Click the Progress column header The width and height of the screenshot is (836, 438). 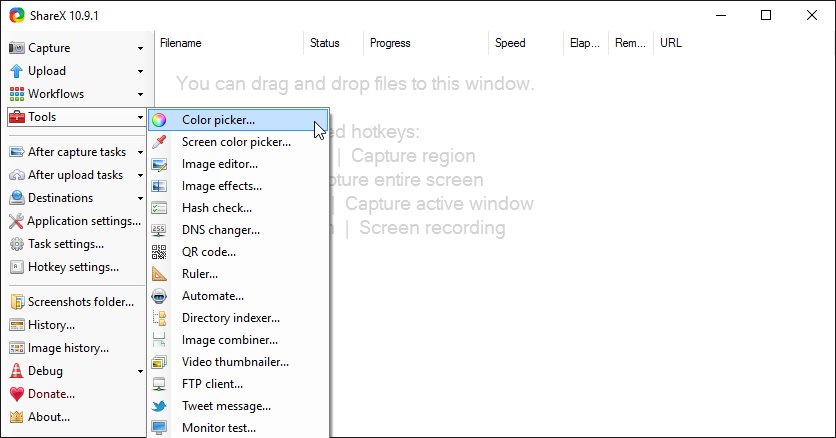pyautogui.click(x=426, y=43)
